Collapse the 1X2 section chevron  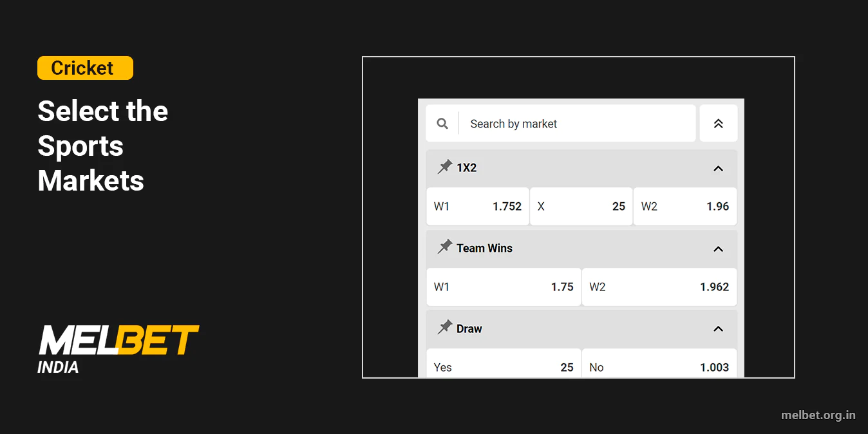click(718, 168)
